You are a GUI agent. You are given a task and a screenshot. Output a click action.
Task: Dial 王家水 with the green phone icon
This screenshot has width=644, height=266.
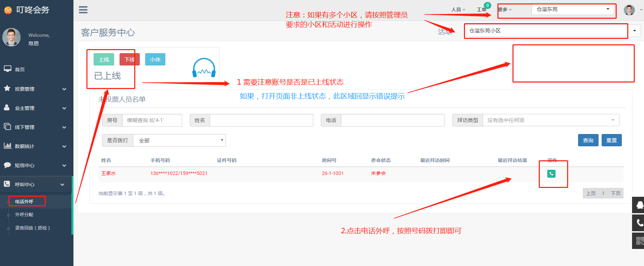551,174
